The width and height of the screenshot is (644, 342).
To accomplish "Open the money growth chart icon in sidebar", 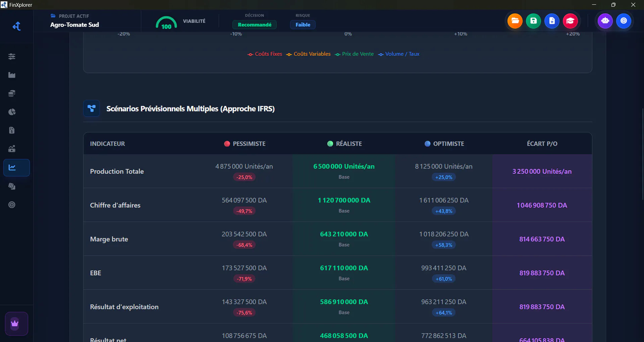I will tap(12, 149).
